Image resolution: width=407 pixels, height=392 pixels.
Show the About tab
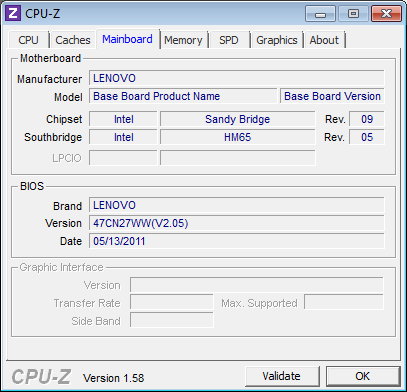click(x=324, y=40)
